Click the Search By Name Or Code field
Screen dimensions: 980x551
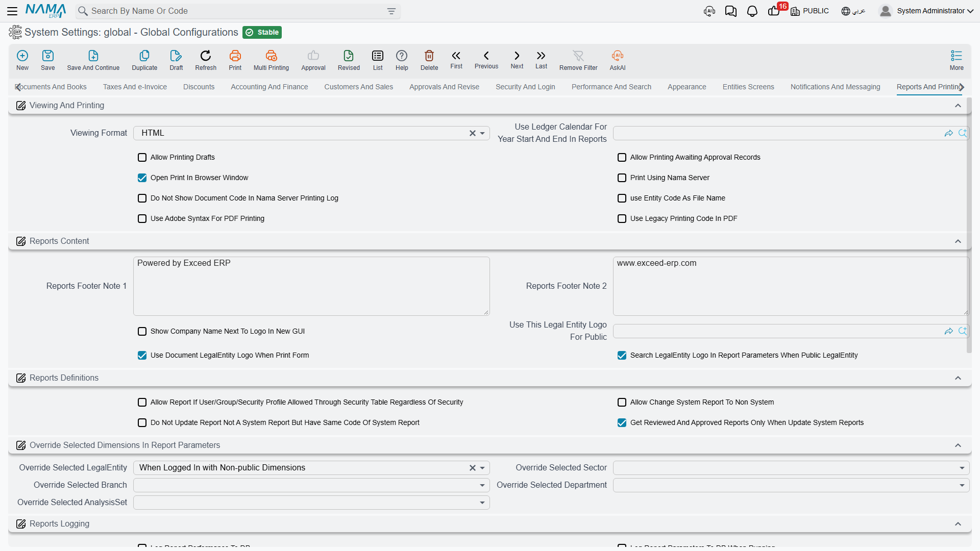pyautogui.click(x=237, y=11)
